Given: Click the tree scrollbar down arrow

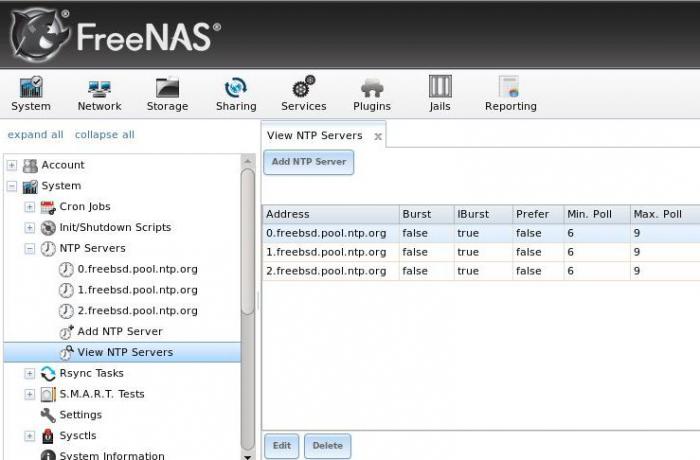Looking at the screenshot, I should pos(248,456).
